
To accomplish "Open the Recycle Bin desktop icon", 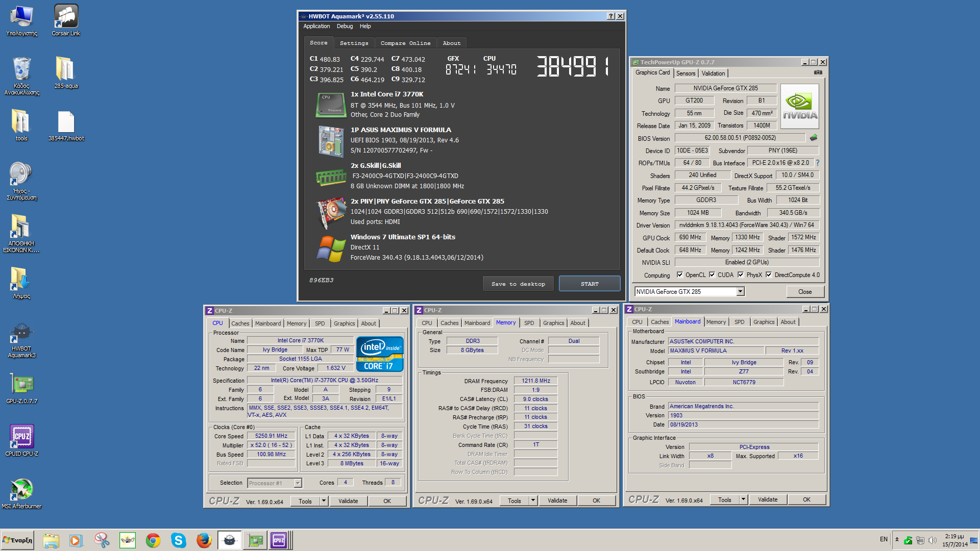I will [21, 76].
